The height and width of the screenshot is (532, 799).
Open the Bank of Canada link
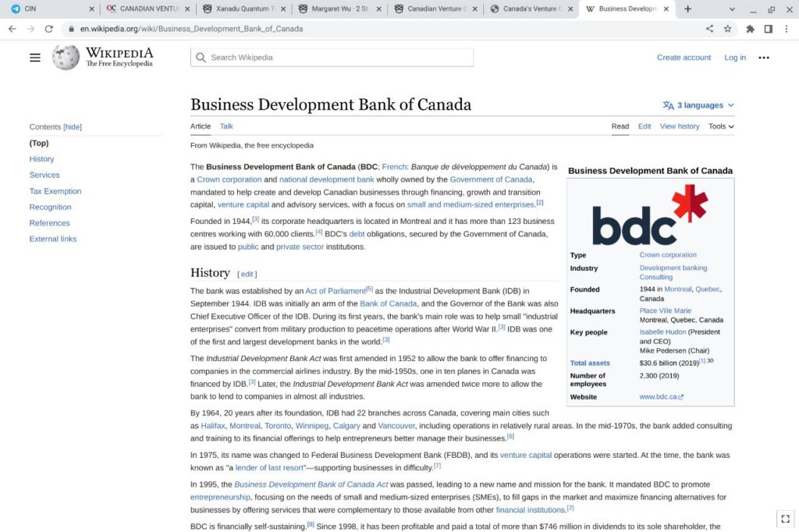coord(389,303)
